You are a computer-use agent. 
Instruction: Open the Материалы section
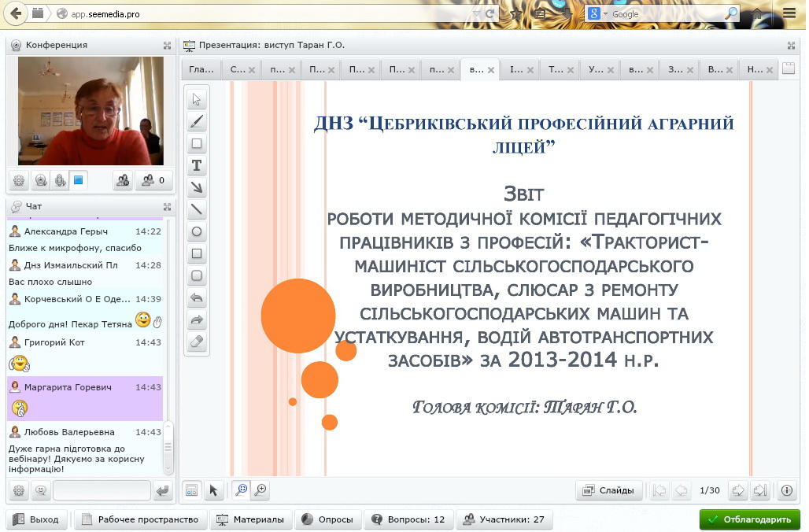[x=251, y=519]
